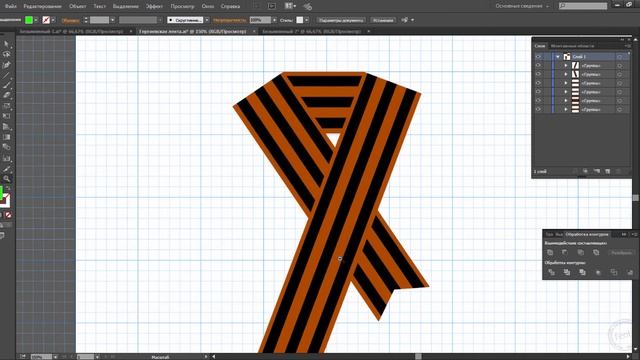This screenshot has height=360, width=640.
Task: Open the Редактирование menu
Action: point(42,6)
